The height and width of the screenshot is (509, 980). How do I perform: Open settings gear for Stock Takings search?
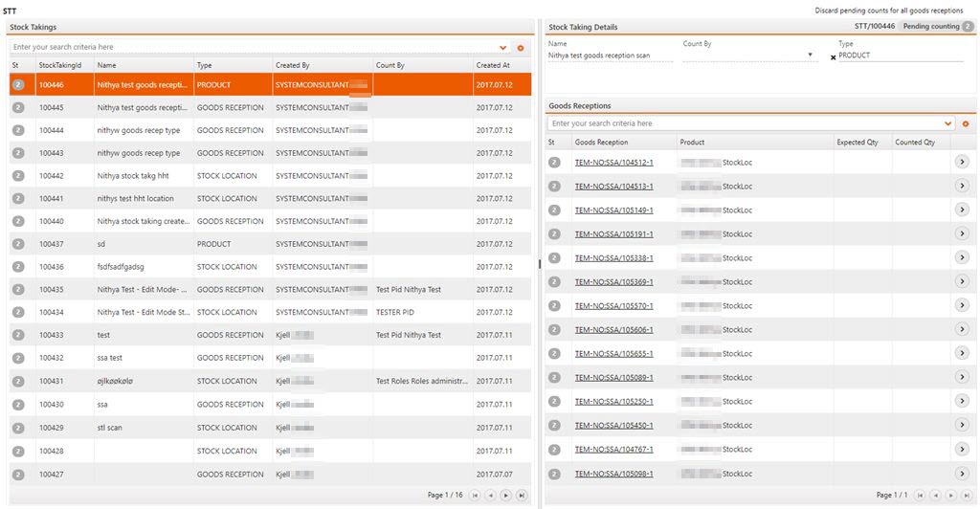[521, 47]
